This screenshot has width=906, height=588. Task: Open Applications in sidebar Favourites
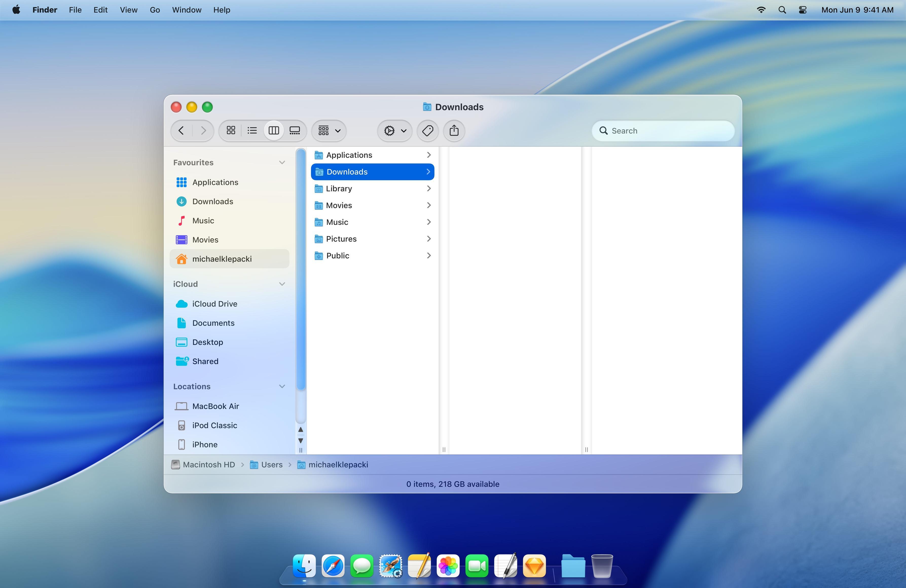click(229, 182)
